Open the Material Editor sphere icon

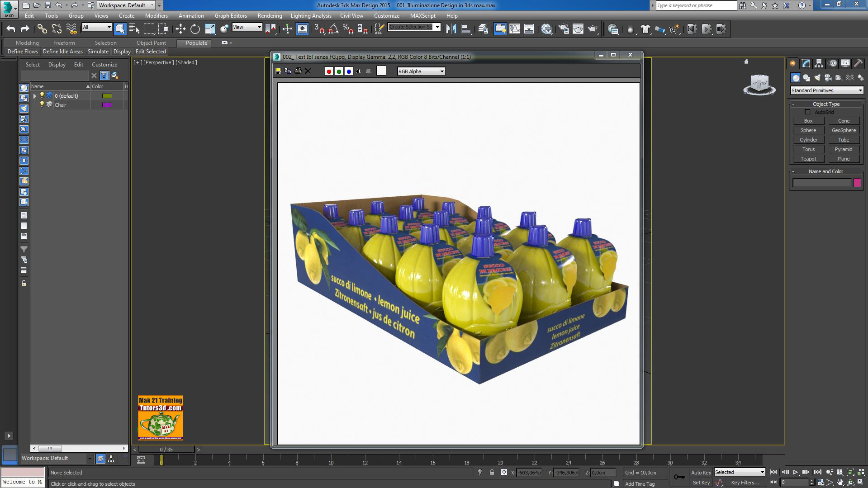(546, 29)
